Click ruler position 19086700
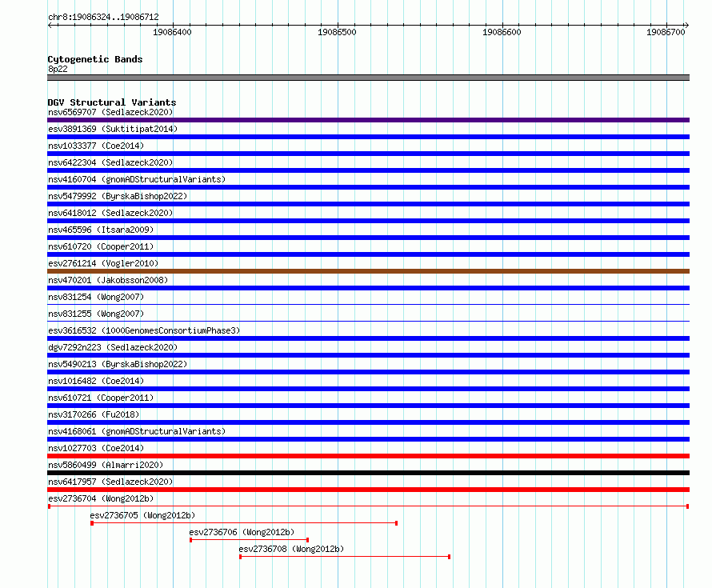Screen dimensions: 712x588 pyautogui.click(x=666, y=32)
